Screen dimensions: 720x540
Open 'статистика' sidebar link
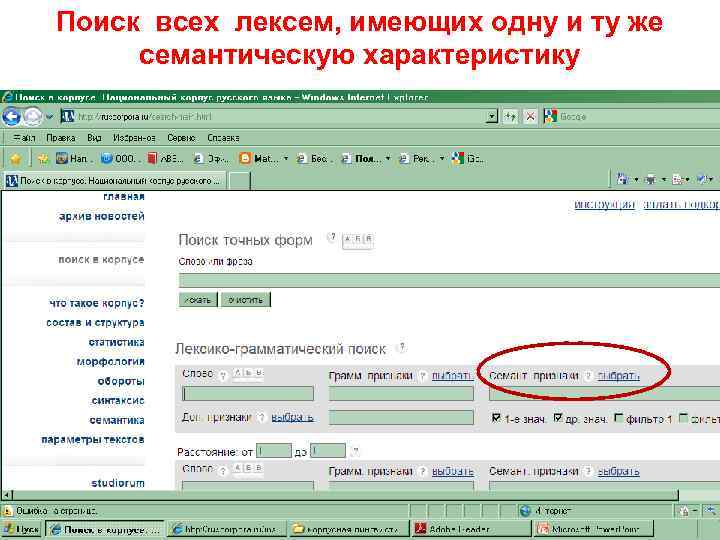(117, 342)
